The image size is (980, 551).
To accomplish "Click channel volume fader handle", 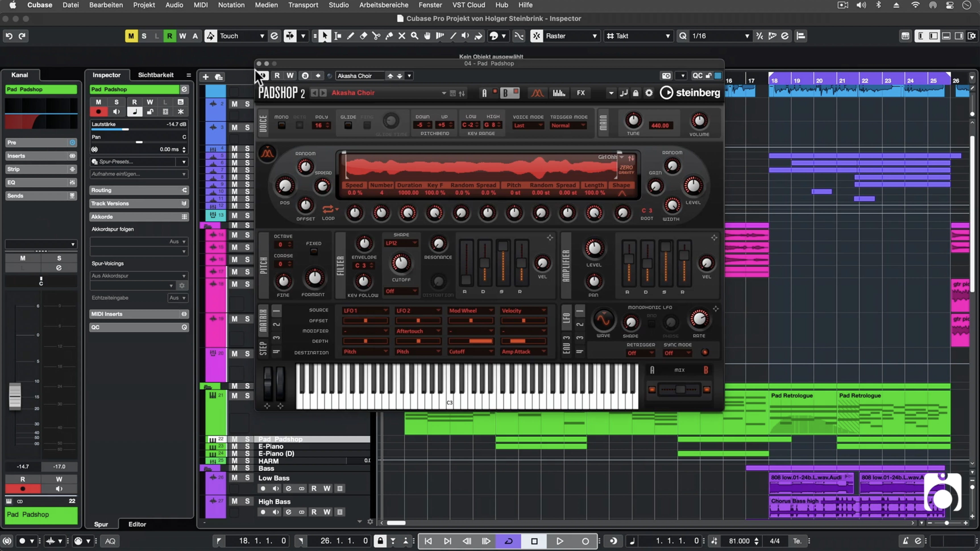I will tap(15, 396).
